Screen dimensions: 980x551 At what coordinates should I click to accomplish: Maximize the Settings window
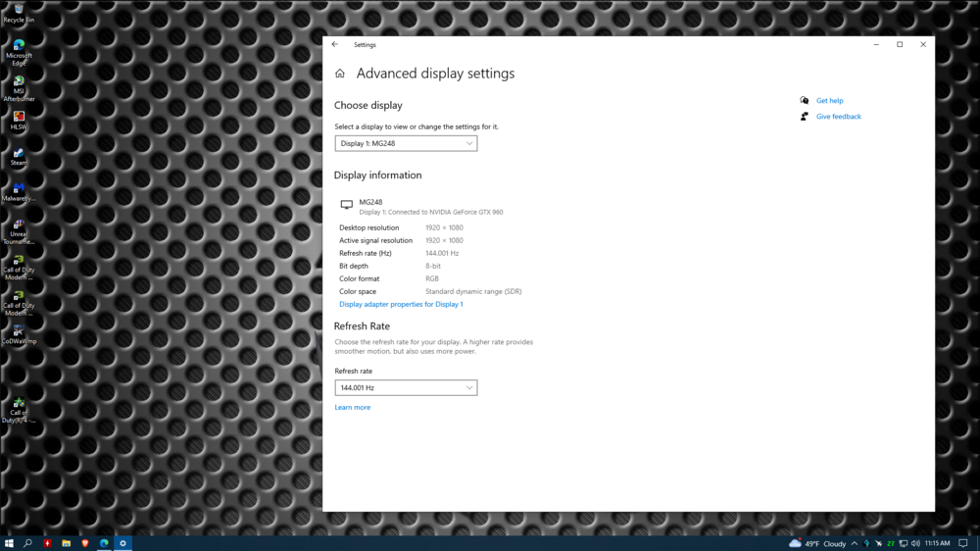coord(900,44)
